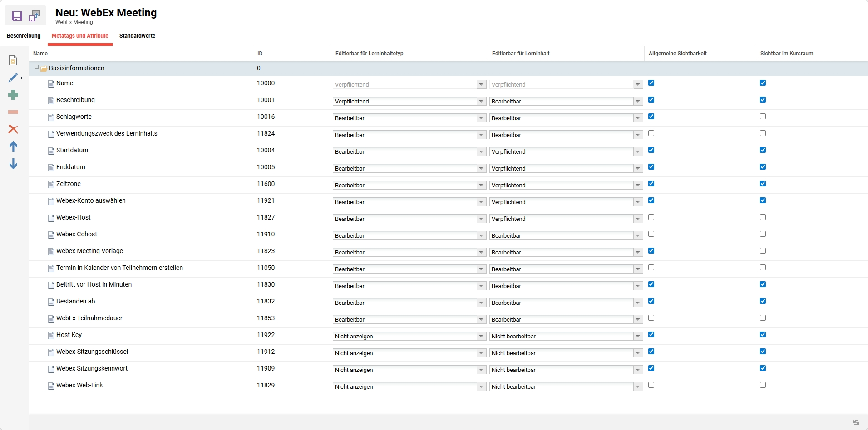The width and height of the screenshot is (868, 430).
Task: Click the pencil edit icon
Action: coord(13,78)
